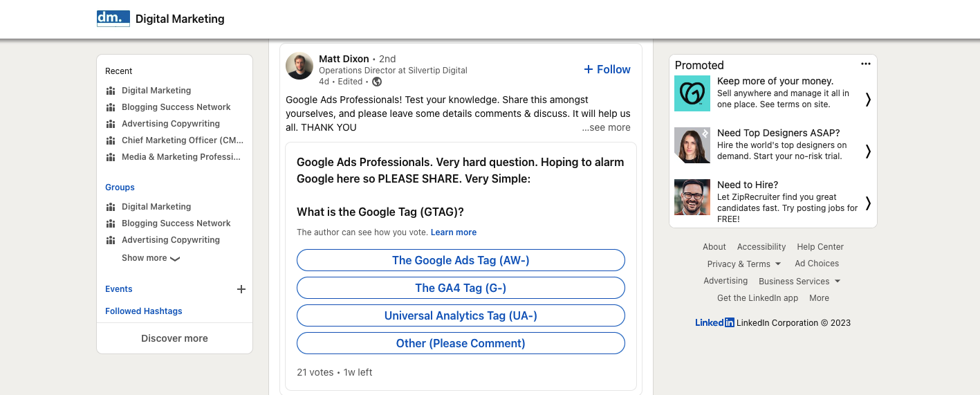Vote for Universal Analytics Tag (UA-)
The width and height of the screenshot is (980, 395).
click(x=461, y=315)
